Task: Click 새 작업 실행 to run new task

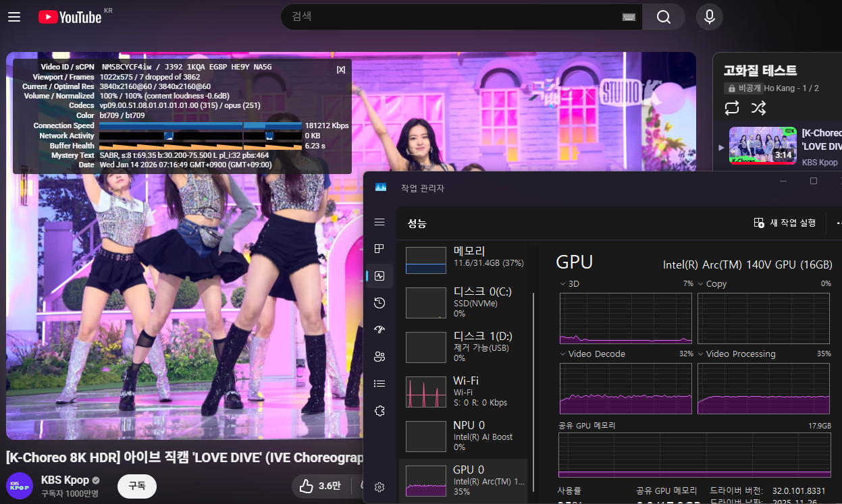Action: 785,223
